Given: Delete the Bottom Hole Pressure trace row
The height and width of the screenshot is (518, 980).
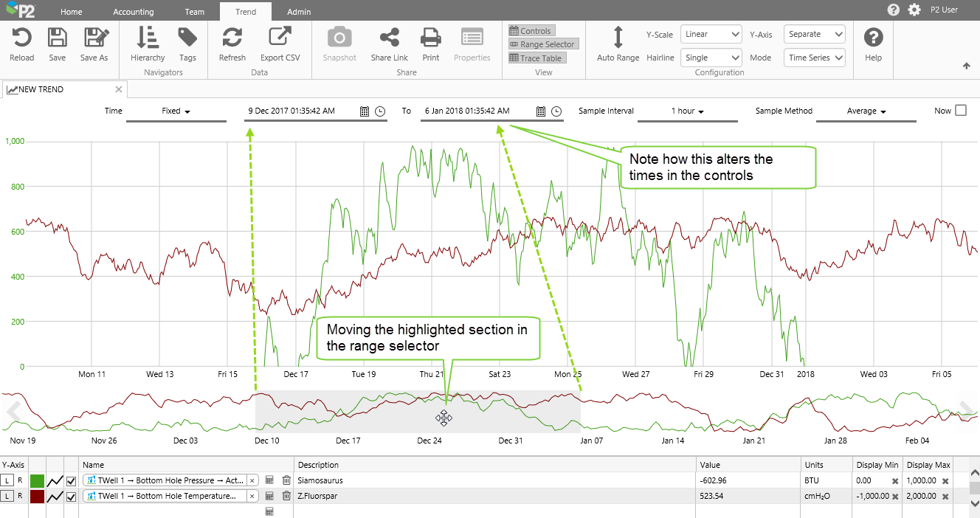Looking at the screenshot, I should (286, 480).
